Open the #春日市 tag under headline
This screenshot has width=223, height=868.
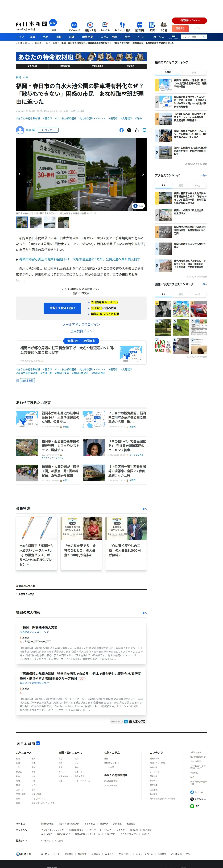point(47,119)
